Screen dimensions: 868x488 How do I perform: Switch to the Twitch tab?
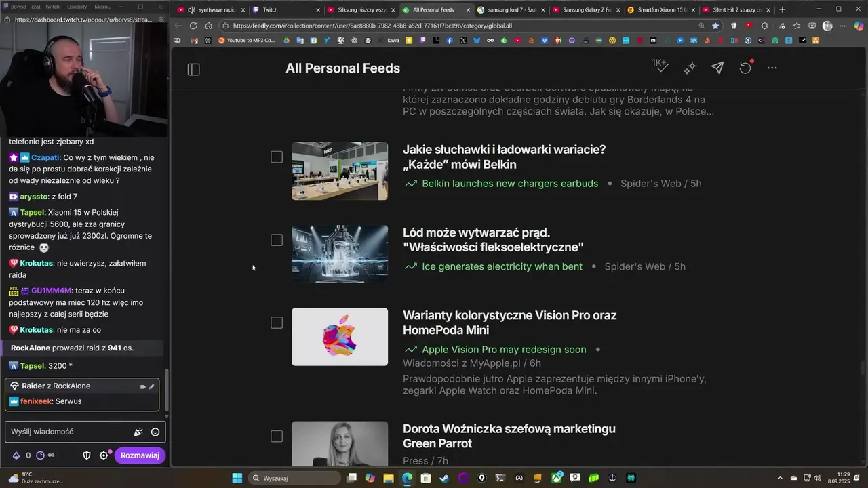285,9
